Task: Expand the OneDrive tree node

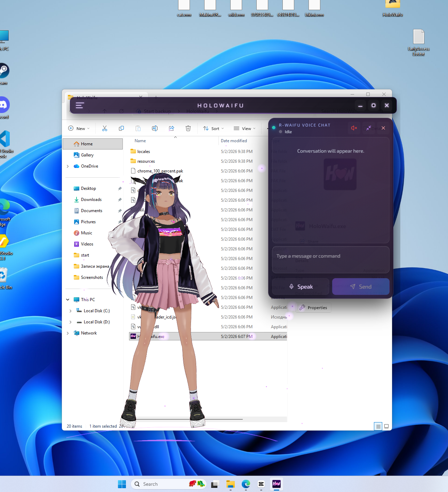Action: coord(67,166)
